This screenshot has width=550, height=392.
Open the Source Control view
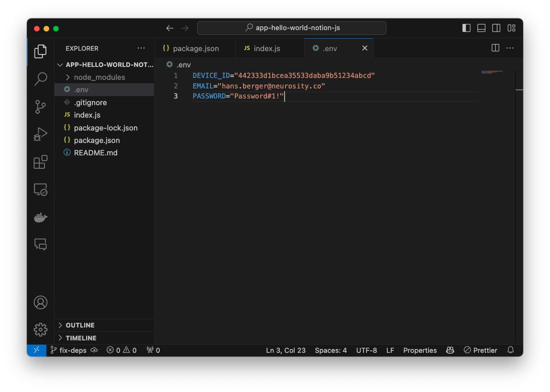coord(41,107)
